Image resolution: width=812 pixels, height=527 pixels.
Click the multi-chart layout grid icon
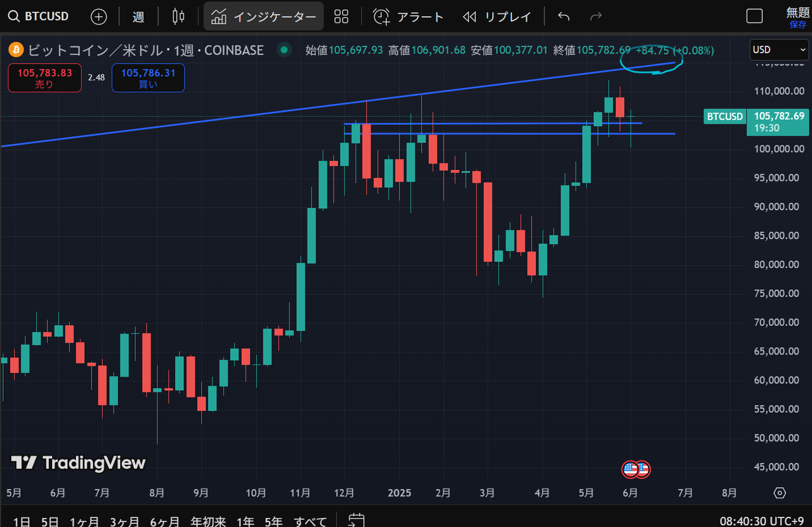click(341, 16)
